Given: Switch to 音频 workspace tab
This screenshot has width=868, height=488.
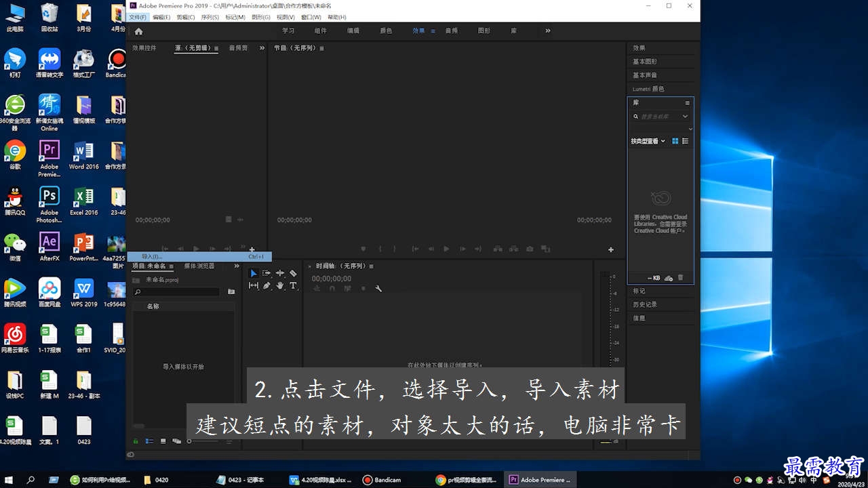Looking at the screenshot, I should 451,30.
